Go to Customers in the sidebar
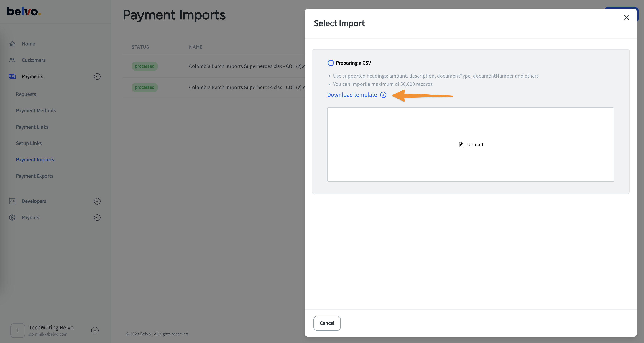The height and width of the screenshot is (343, 644). 34,60
